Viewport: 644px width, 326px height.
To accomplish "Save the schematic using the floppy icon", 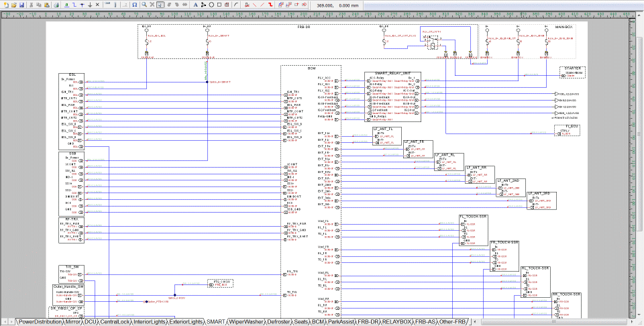I will tap(21, 5).
